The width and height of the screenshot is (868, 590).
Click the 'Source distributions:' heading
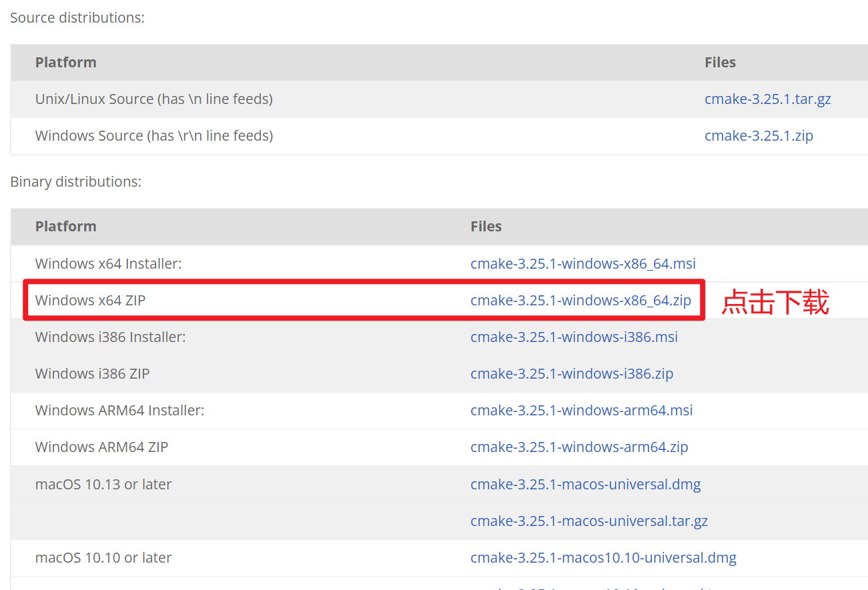click(77, 18)
